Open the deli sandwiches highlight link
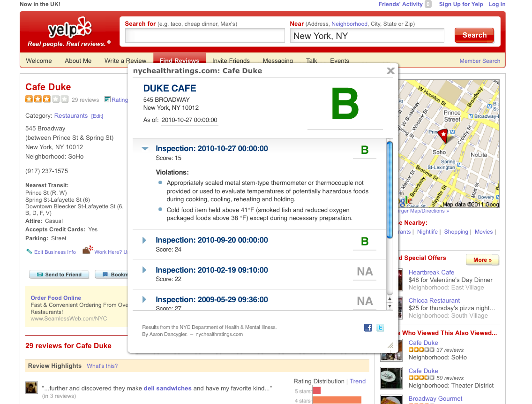The height and width of the screenshot is (404, 532). click(168, 388)
